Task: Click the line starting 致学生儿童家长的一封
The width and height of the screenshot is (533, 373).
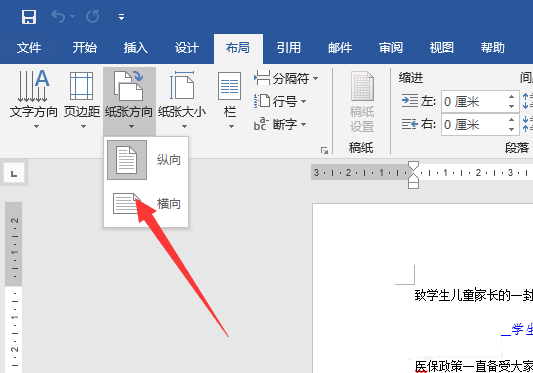Action: (474, 296)
